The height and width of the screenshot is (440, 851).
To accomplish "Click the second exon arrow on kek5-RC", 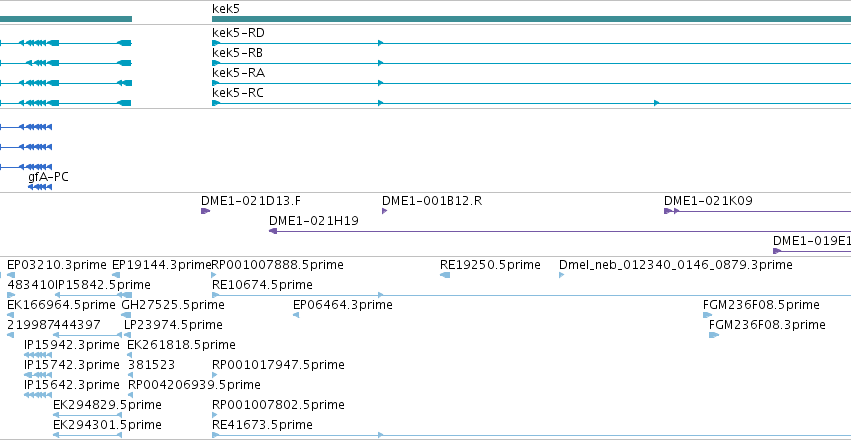I will pyautogui.click(x=380, y=103).
